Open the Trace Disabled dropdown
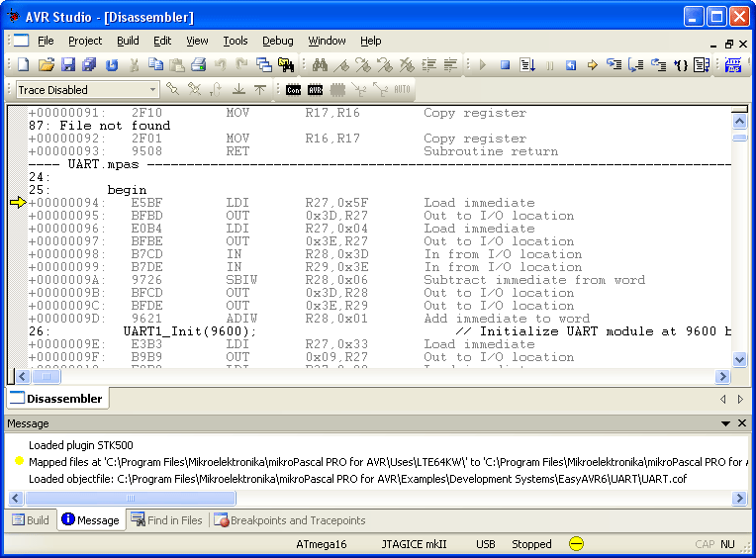 tap(152, 90)
